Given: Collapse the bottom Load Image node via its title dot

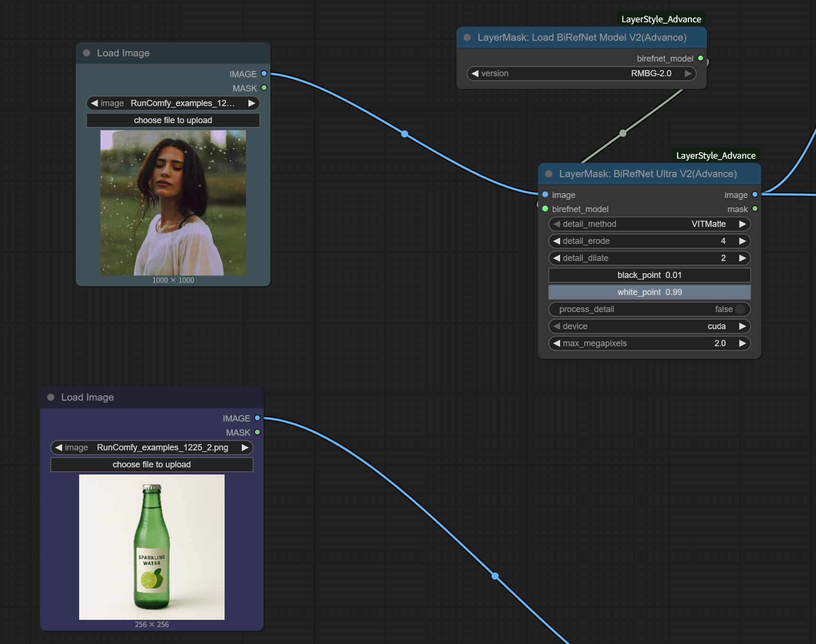Looking at the screenshot, I should coord(51,397).
